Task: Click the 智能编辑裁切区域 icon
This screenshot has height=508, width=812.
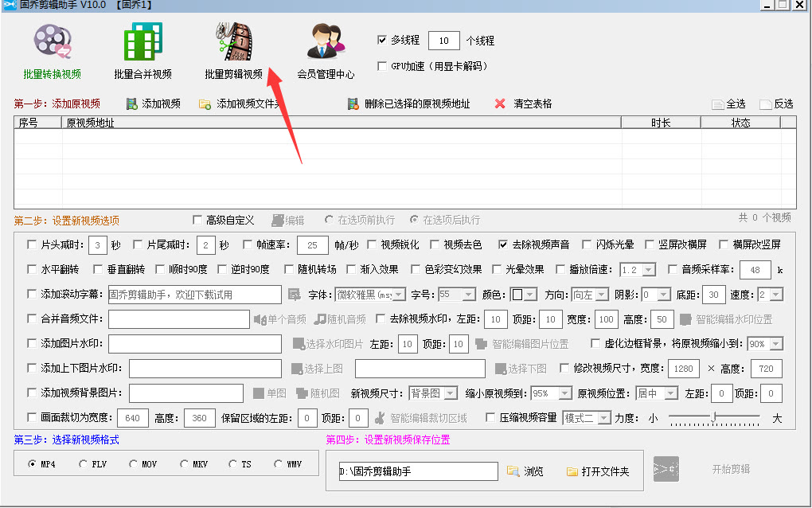Action: (x=380, y=418)
